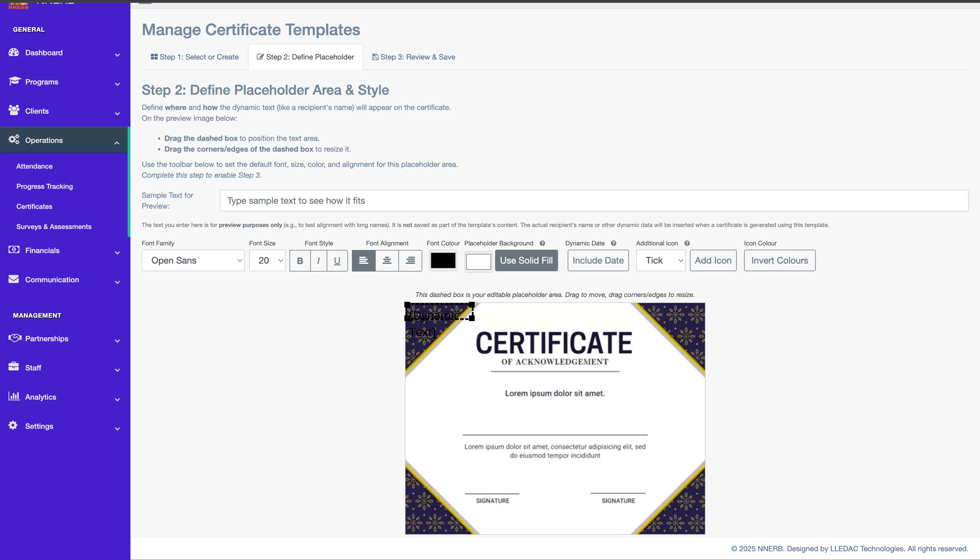The height and width of the screenshot is (560, 980).
Task: Select center text alignment
Action: 387,261
